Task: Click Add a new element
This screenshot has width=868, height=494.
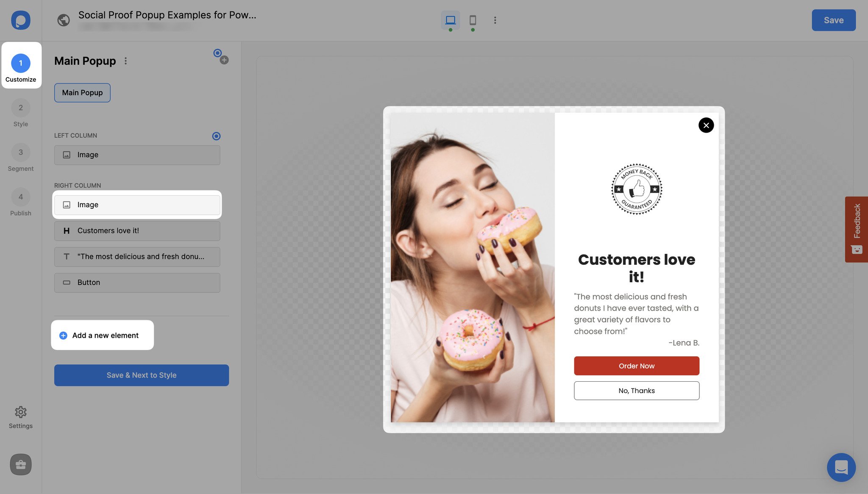Action: [102, 335]
